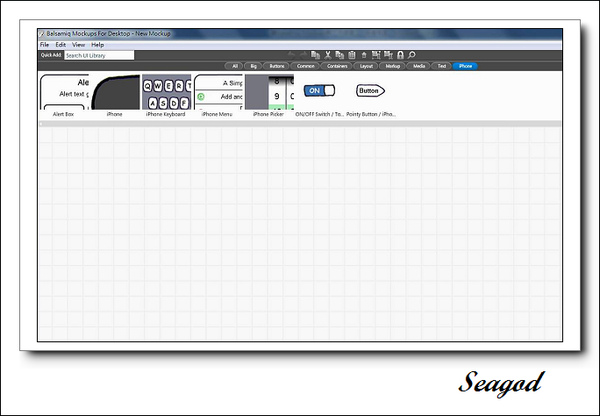The height and width of the screenshot is (416, 600).
Task: Select the Layout category filter
Action: (x=366, y=66)
